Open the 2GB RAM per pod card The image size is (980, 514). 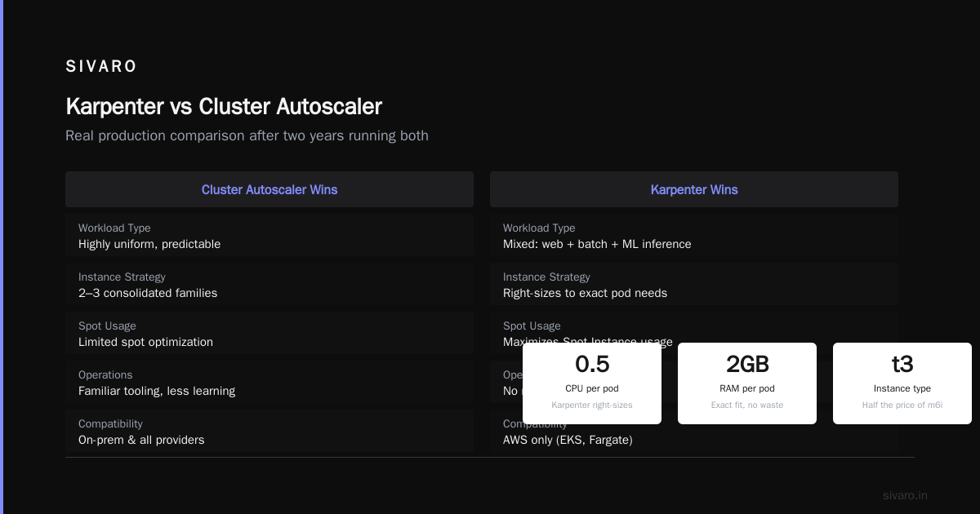click(747, 383)
